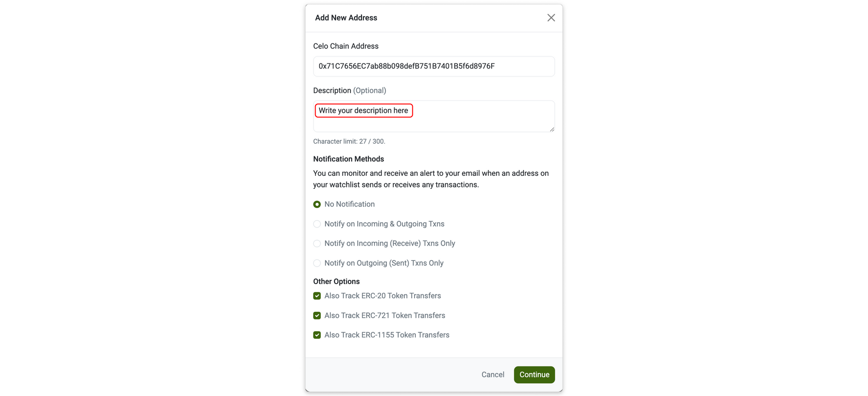Click the Cancel button

[493, 375]
